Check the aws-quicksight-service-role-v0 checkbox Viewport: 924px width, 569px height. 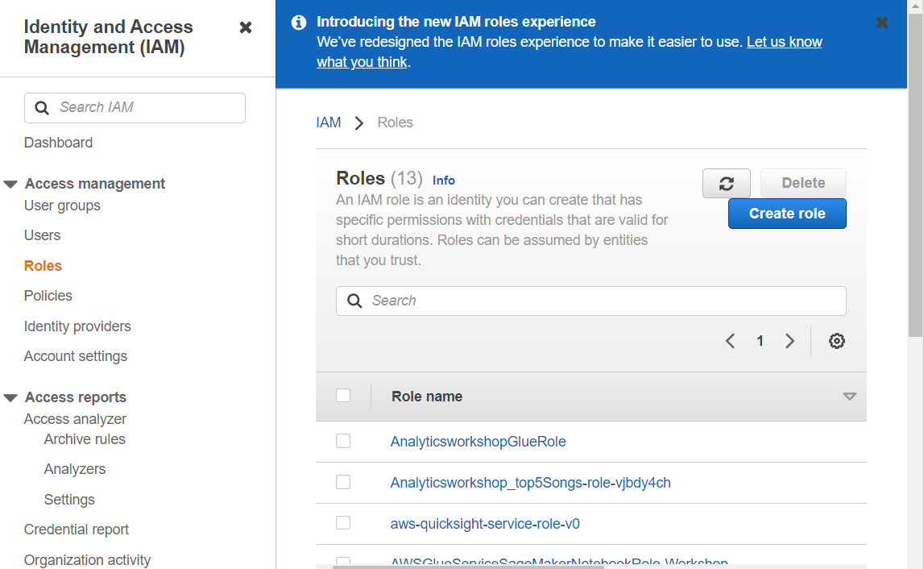coord(343,522)
